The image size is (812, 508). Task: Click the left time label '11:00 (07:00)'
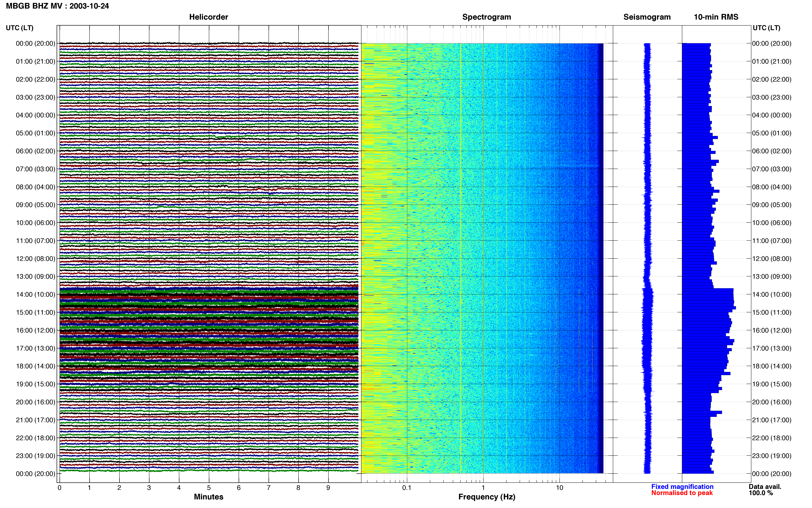(x=36, y=240)
